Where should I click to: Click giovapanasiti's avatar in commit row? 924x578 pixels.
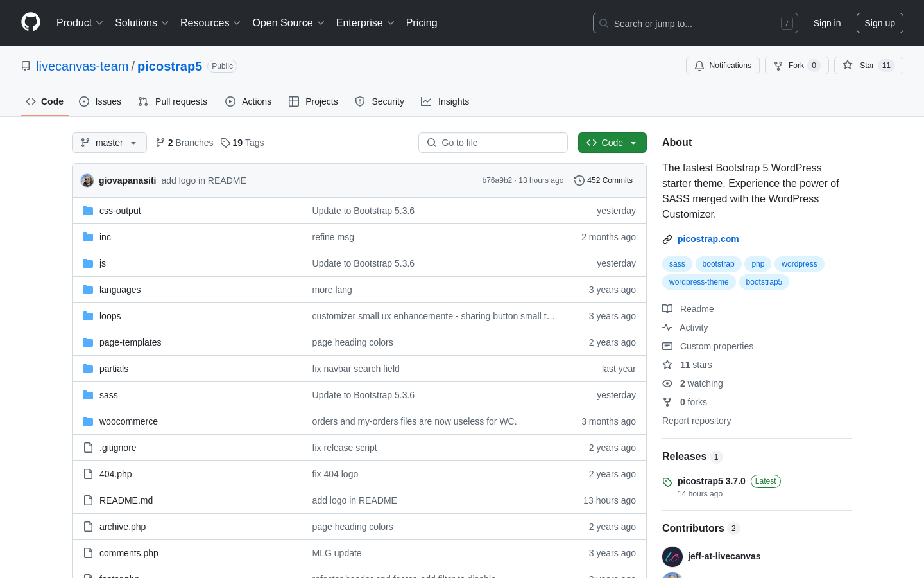pos(87,180)
